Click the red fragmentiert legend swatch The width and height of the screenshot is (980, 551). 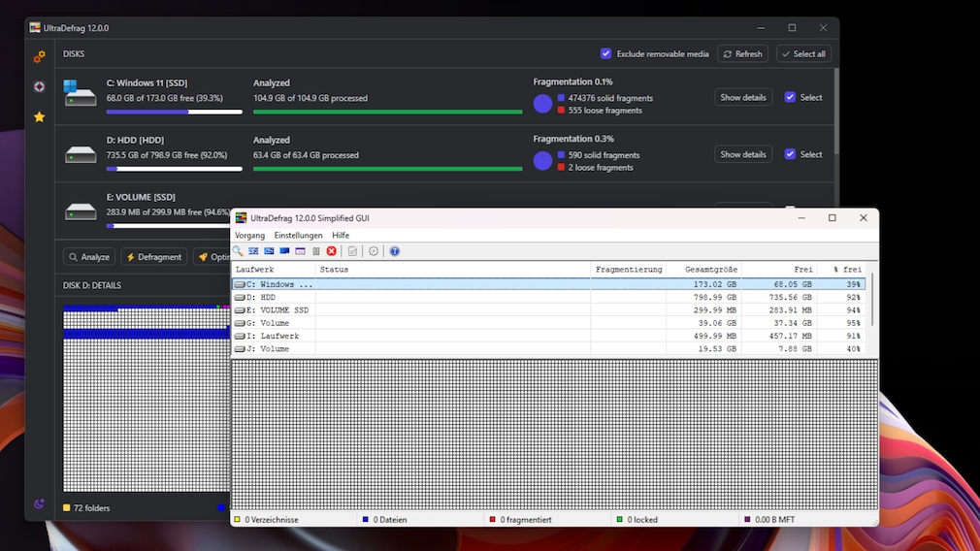tap(492, 520)
